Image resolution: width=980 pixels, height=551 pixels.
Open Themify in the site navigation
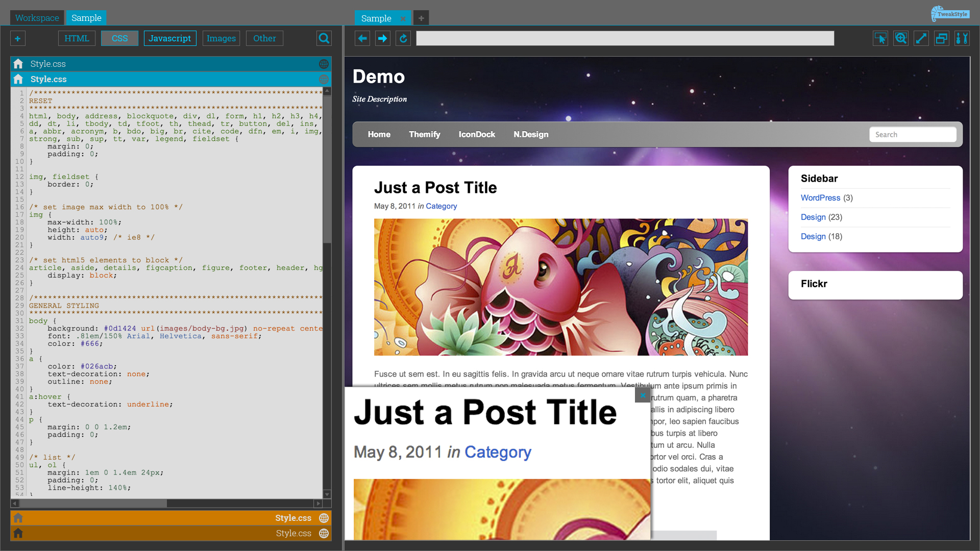pos(424,134)
